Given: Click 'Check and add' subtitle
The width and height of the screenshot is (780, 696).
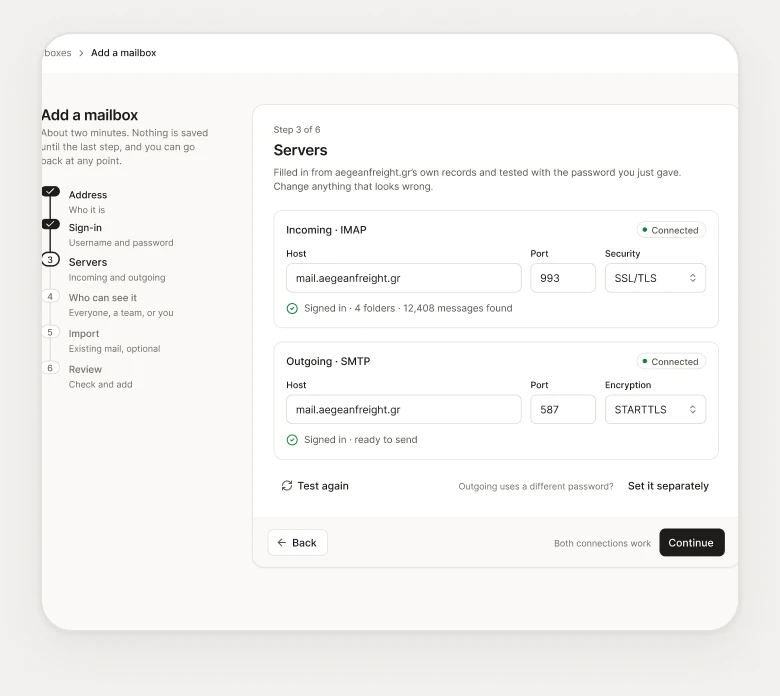Looking at the screenshot, I should [100, 385].
